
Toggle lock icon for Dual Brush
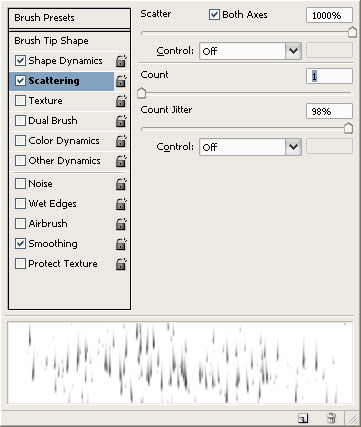pyautogui.click(x=121, y=121)
